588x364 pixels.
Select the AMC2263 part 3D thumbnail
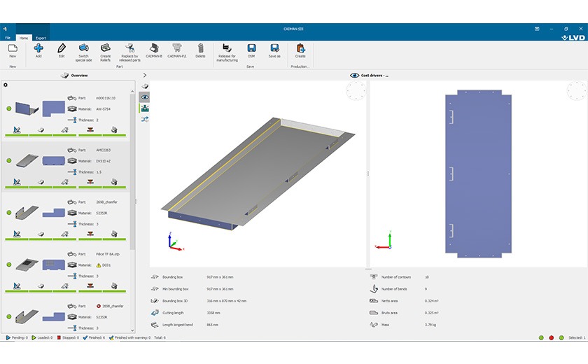click(27, 160)
